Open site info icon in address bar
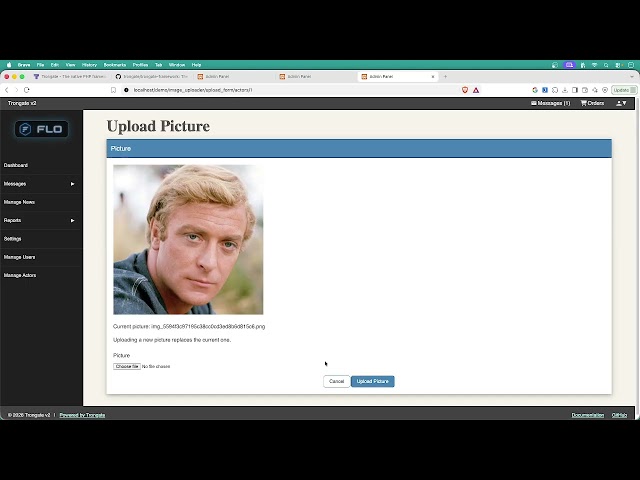 [x=126, y=90]
